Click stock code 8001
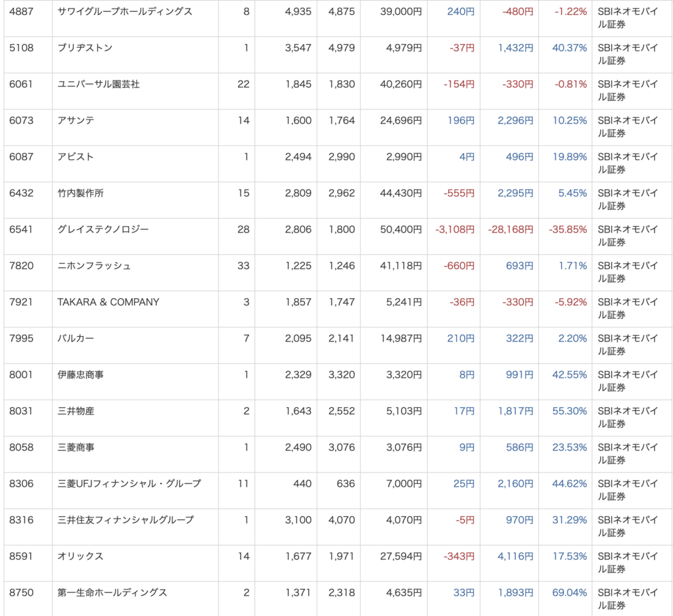Viewport: 673px width, 616px height. 21,374
